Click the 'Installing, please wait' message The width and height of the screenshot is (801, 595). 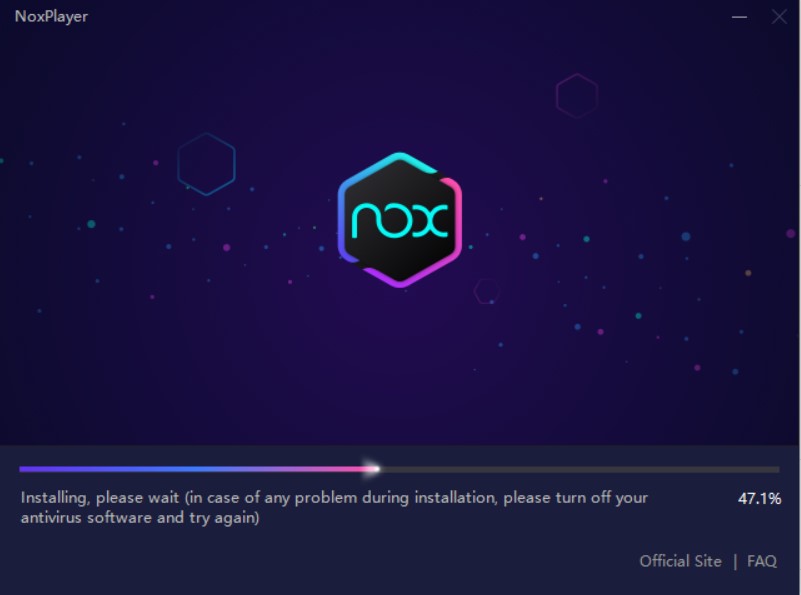point(100,497)
